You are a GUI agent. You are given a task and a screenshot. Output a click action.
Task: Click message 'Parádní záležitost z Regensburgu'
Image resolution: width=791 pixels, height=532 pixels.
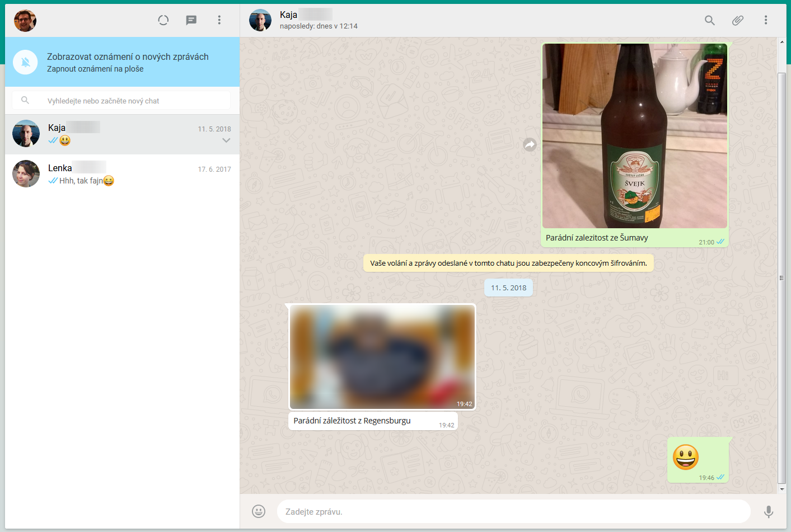(352, 421)
